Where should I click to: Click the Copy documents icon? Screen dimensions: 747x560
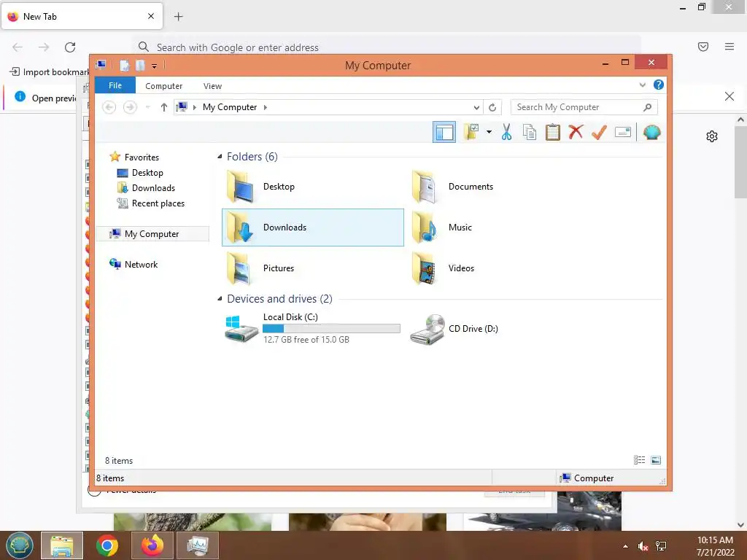tap(530, 133)
